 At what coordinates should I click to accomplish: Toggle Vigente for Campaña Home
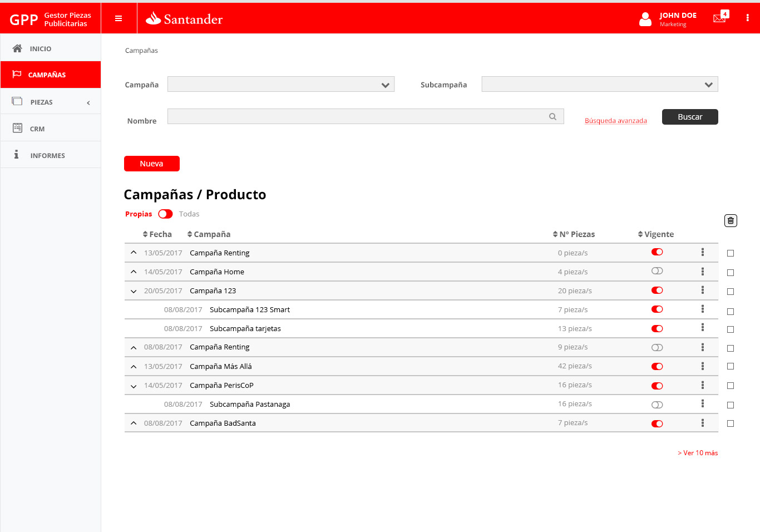pos(657,271)
